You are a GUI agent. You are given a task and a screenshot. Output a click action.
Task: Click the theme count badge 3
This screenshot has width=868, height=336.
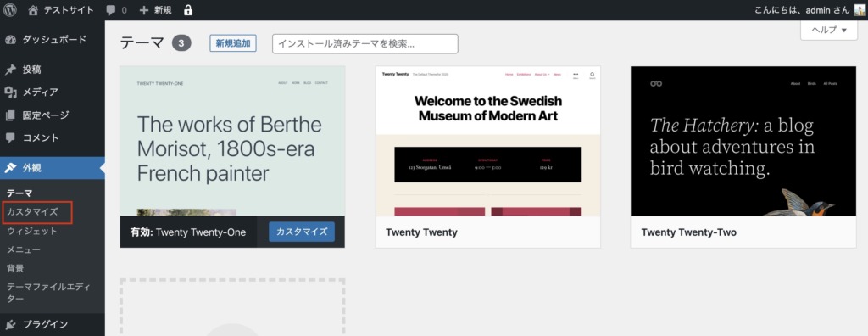(181, 43)
